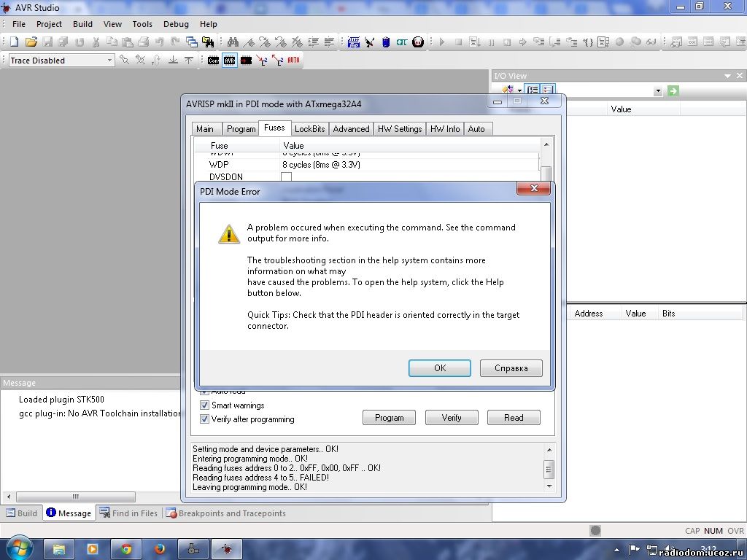The height and width of the screenshot is (560, 747).
Task: Click the 'Address' column header
Action: (589, 314)
